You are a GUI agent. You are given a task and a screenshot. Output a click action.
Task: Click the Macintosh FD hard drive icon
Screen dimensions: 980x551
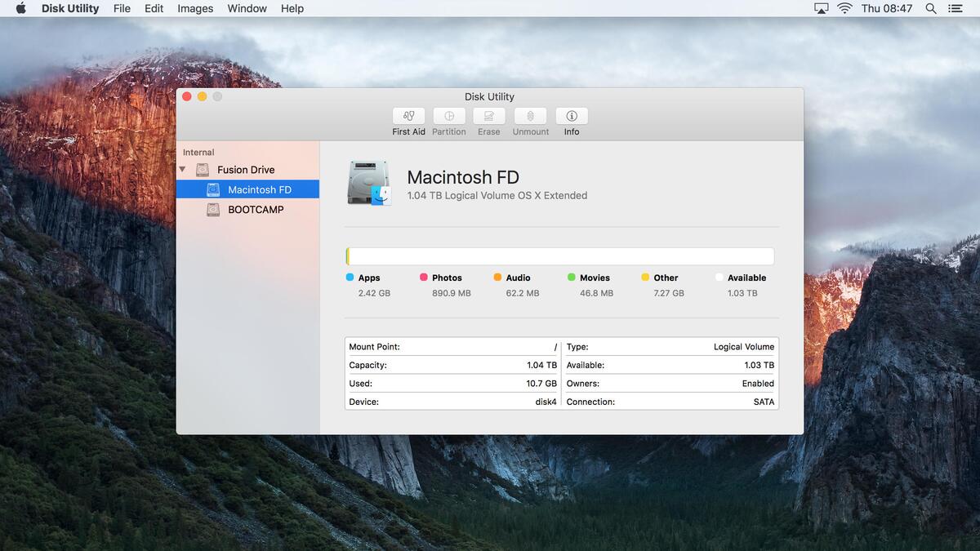pyautogui.click(x=369, y=183)
